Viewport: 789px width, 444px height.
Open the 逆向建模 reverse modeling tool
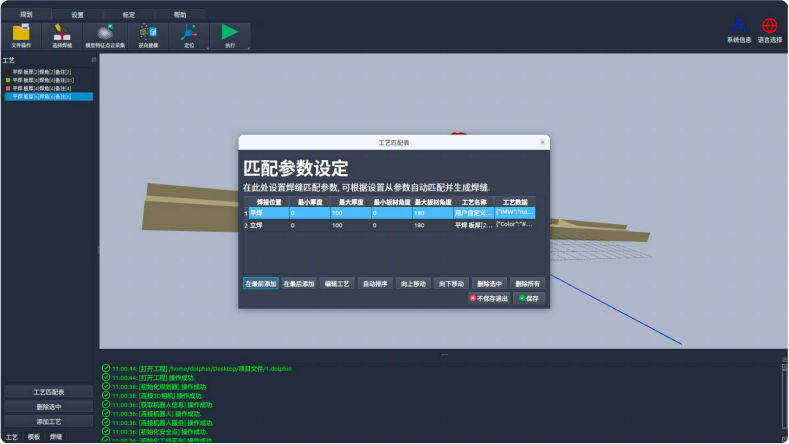click(x=148, y=35)
